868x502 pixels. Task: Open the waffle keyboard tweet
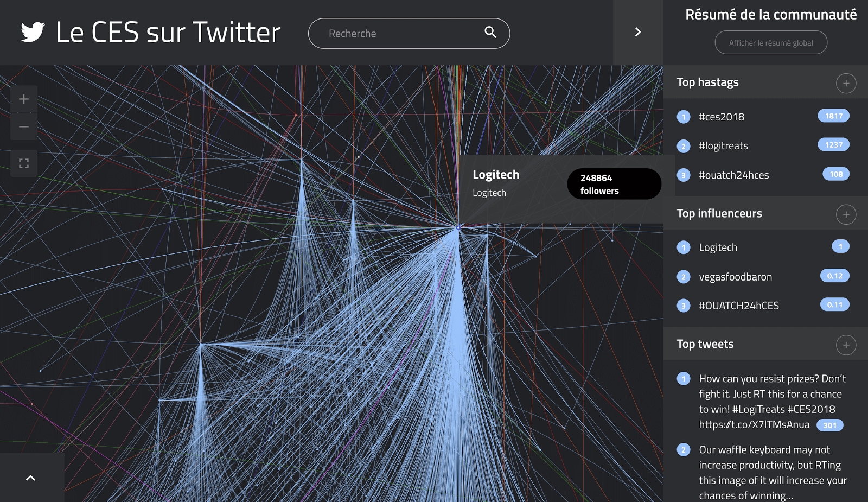(x=772, y=472)
